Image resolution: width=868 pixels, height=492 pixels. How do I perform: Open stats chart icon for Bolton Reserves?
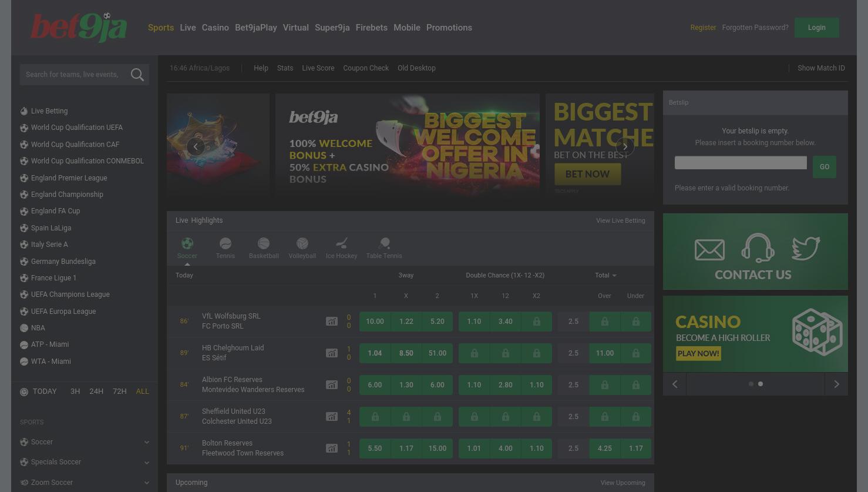tap(332, 449)
